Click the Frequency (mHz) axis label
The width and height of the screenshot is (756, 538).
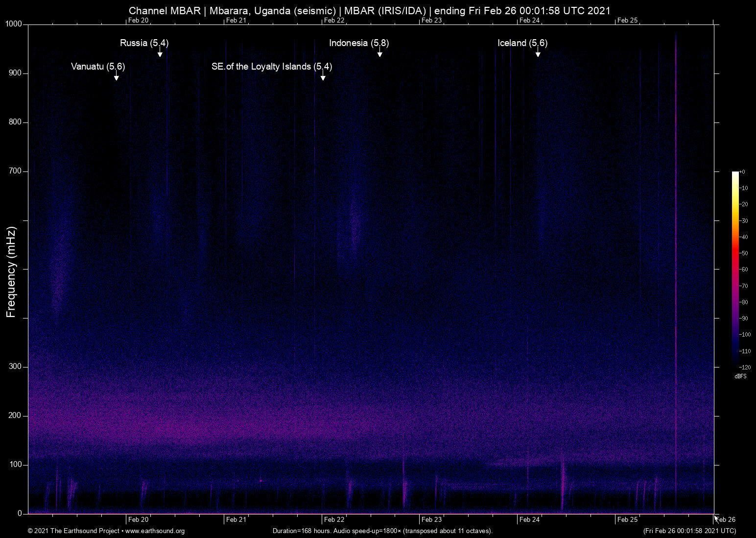tap(10, 269)
